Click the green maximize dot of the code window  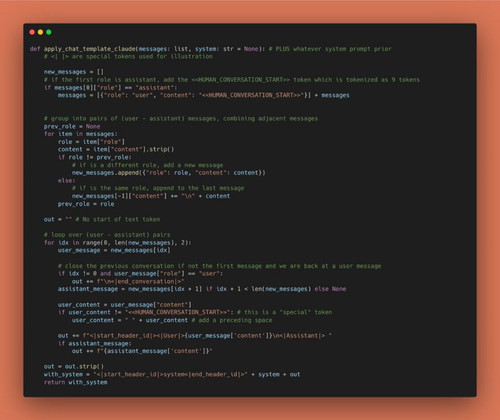(x=49, y=32)
